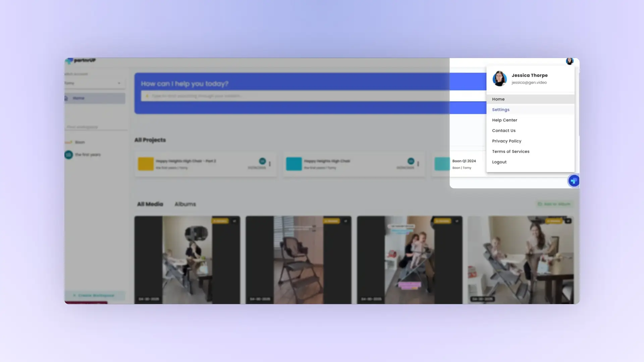
Task: Switch to the Albums tab
Action: click(x=185, y=204)
